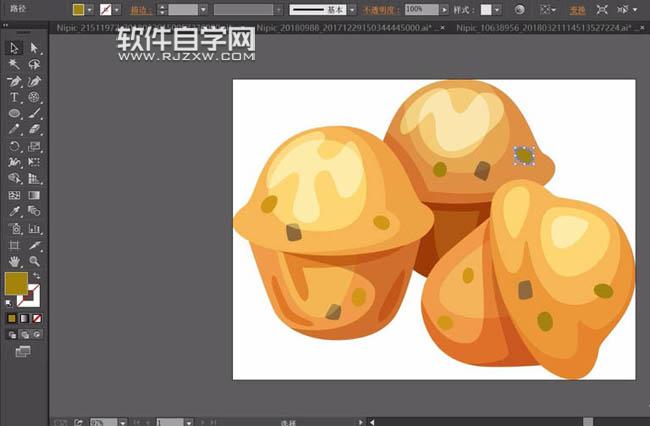Open graphic style 样式 dropdown
Viewport: 650px width, 426px height.
coord(497,10)
